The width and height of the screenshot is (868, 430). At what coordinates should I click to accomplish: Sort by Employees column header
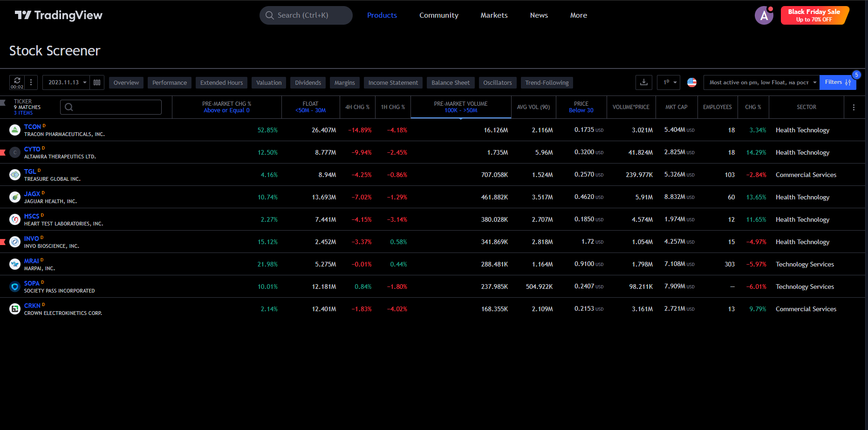[x=718, y=107]
